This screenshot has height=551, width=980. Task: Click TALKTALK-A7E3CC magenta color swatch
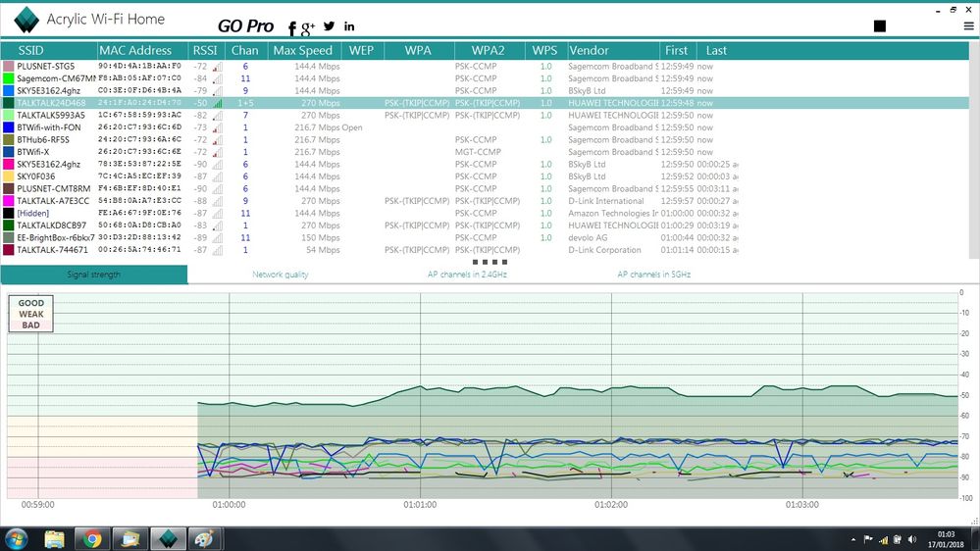pos(8,201)
